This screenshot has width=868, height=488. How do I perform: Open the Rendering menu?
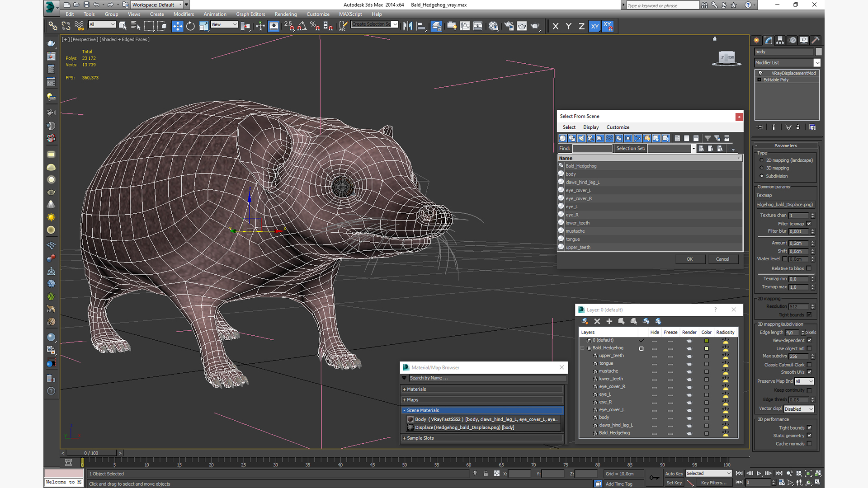pyautogui.click(x=286, y=14)
